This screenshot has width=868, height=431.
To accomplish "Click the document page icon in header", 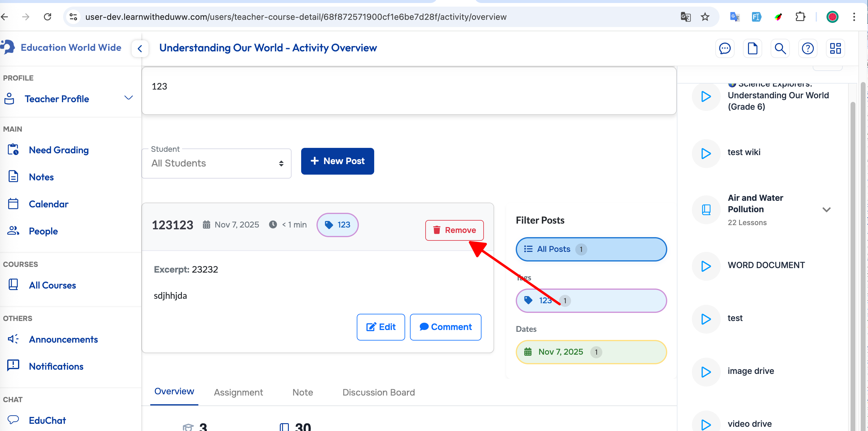I will [752, 48].
